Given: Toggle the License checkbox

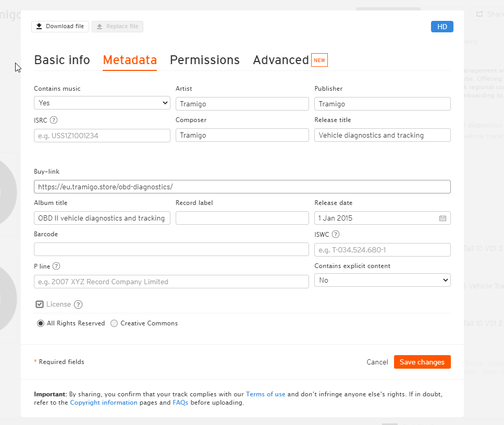Looking at the screenshot, I should tap(40, 305).
